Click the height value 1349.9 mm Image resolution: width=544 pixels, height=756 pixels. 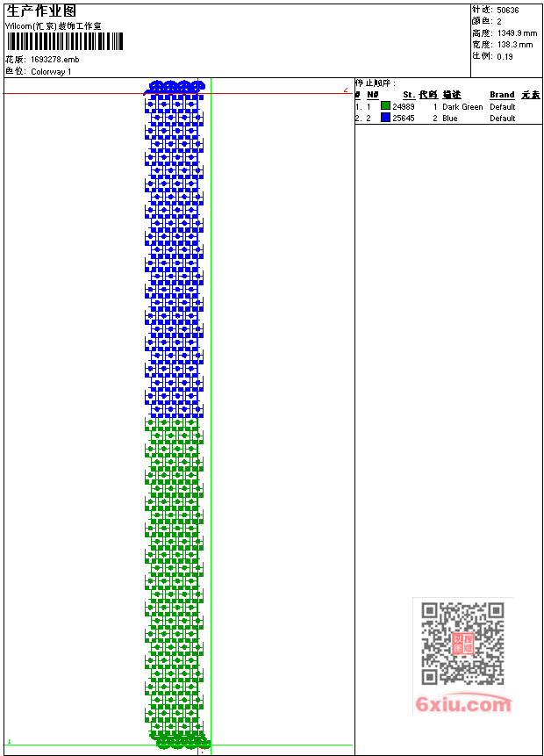click(x=517, y=33)
